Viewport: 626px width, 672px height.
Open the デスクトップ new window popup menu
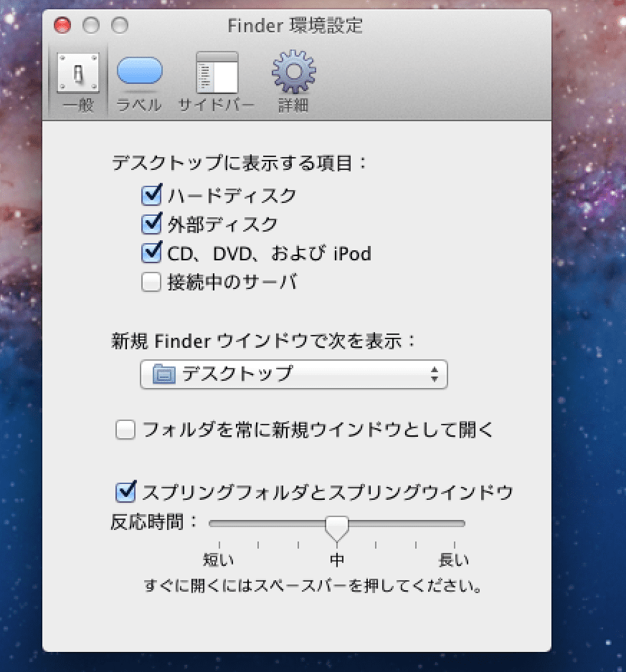294,374
